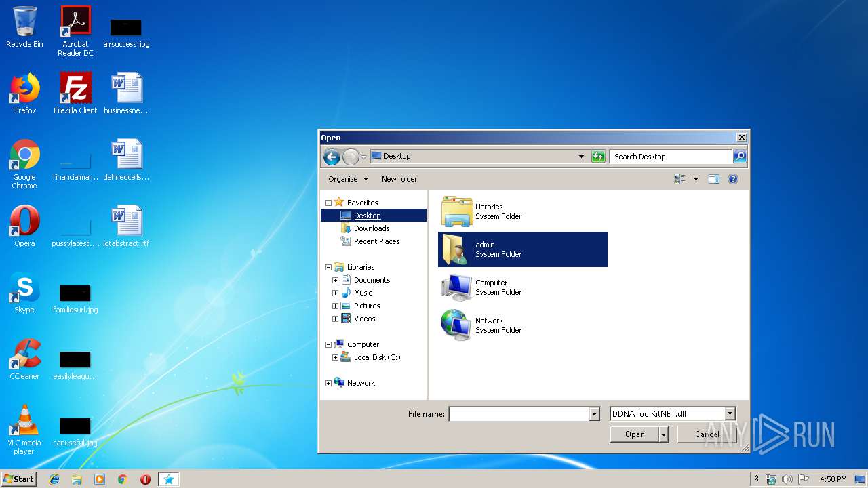The height and width of the screenshot is (488, 868).
Task: Click the File name input field
Action: click(519, 414)
